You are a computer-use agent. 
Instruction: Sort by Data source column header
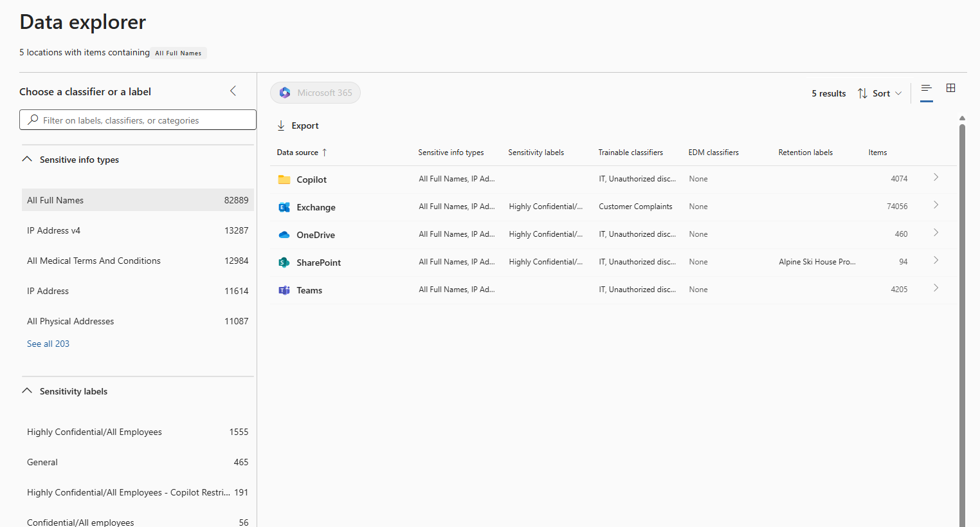pos(298,153)
